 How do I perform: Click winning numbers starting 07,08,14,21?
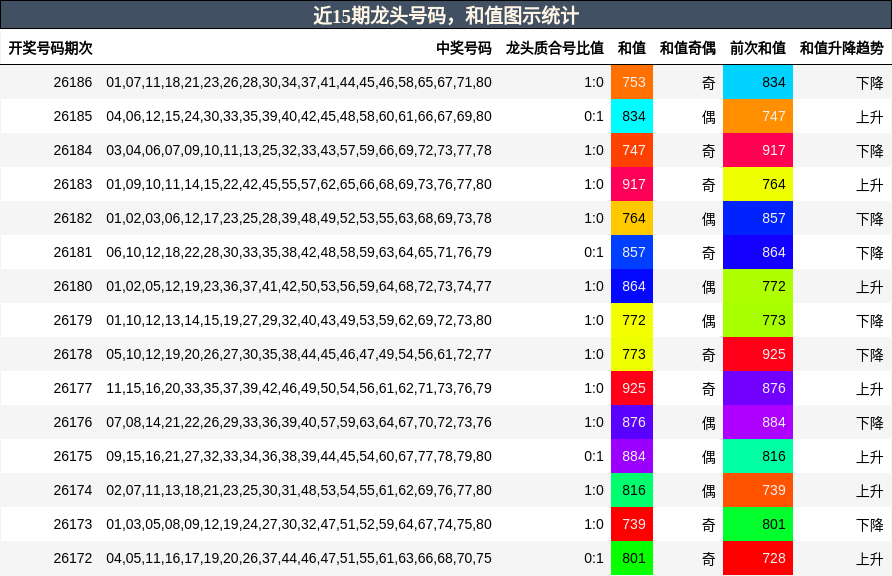tap(299, 422)
